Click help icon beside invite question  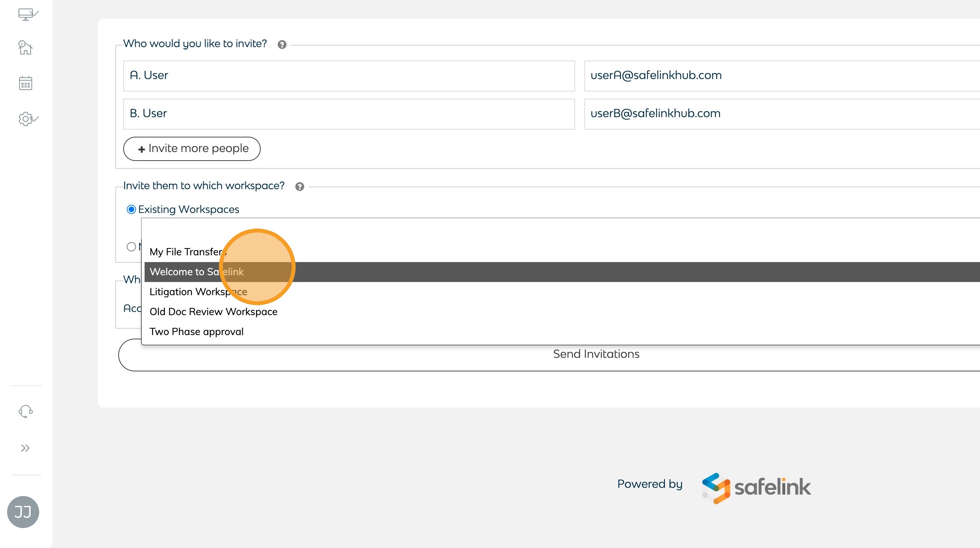click(282, 45)
